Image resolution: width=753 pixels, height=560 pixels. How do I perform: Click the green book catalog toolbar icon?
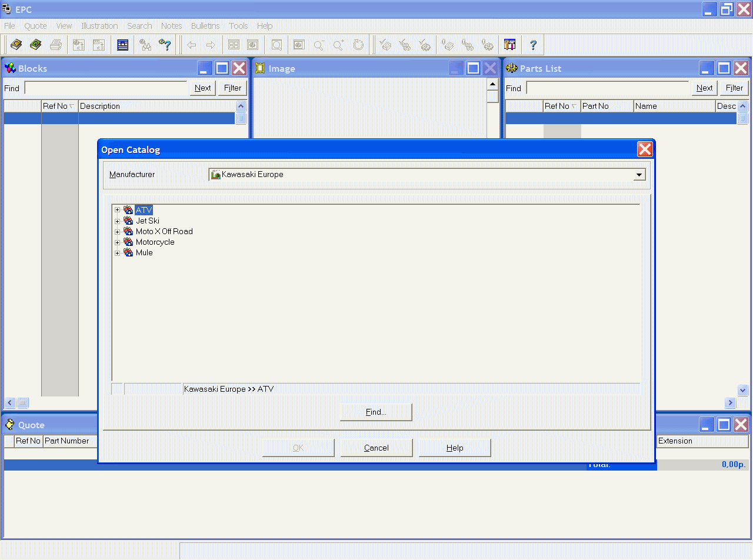click(36, 45)
